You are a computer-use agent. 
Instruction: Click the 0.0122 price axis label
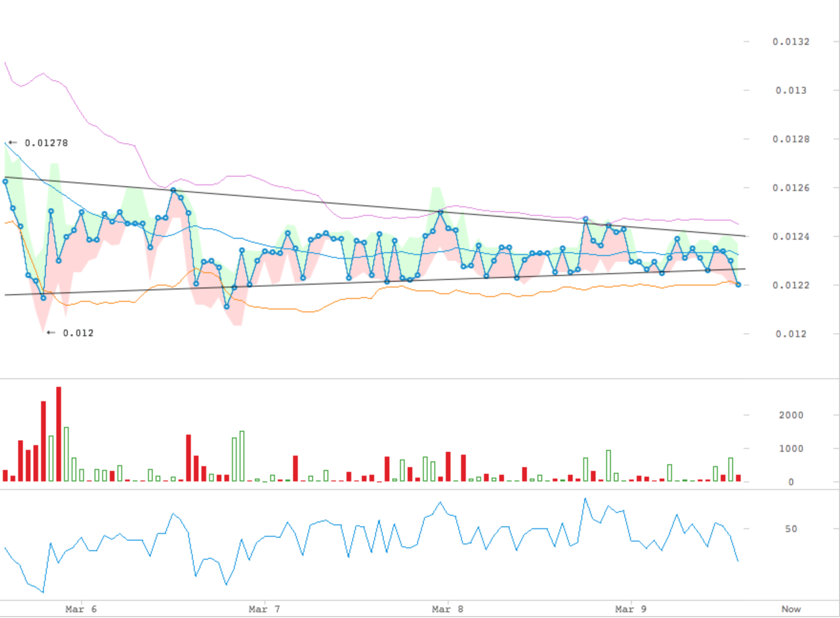pyautogui.click(x=791, y=286)
